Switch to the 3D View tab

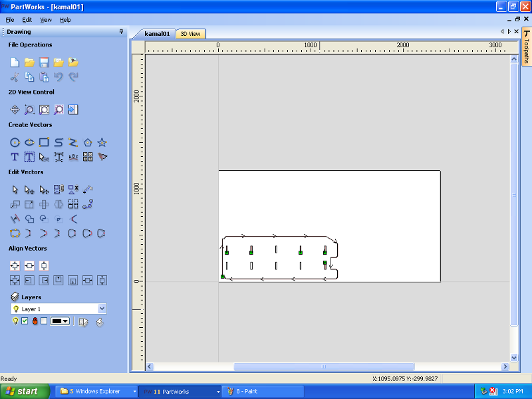[x=190, y=34]
